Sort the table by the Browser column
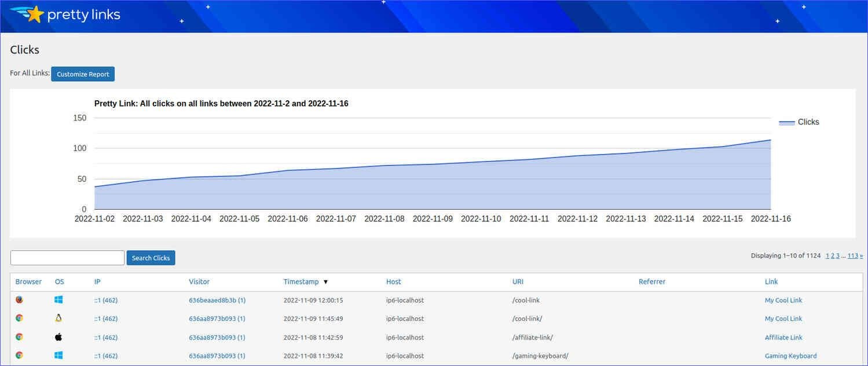The image size is (868, 366). click(x=28, y=281)
